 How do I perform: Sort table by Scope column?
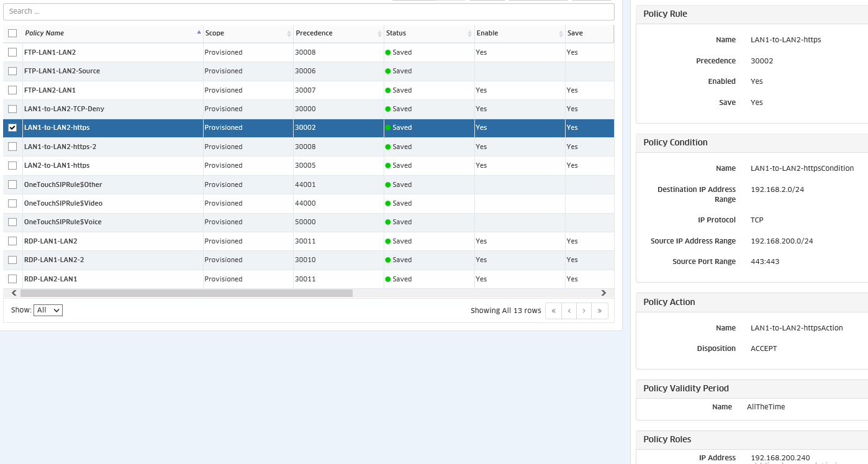[215, 34]
